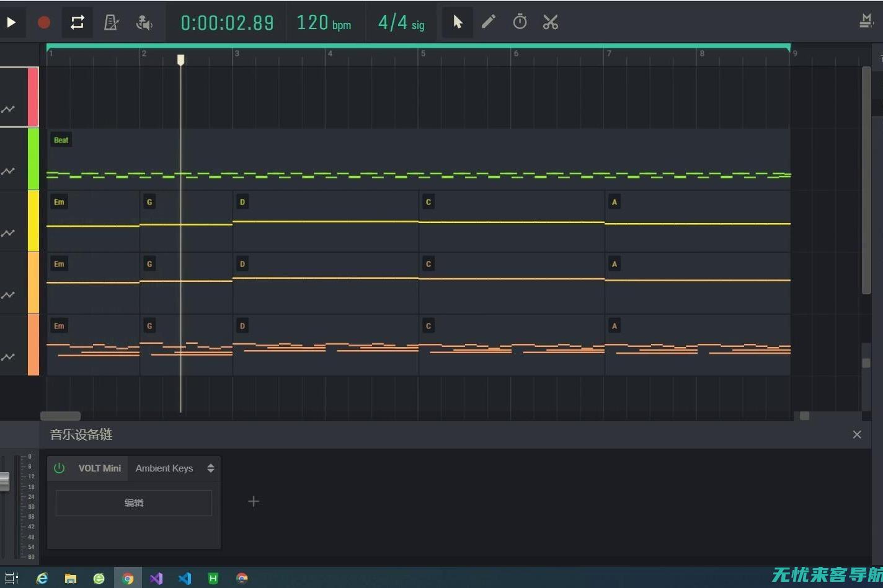Select the stopwatch time-stretch tool
Viewport: 883px width, 588px height.
(520, 22)
